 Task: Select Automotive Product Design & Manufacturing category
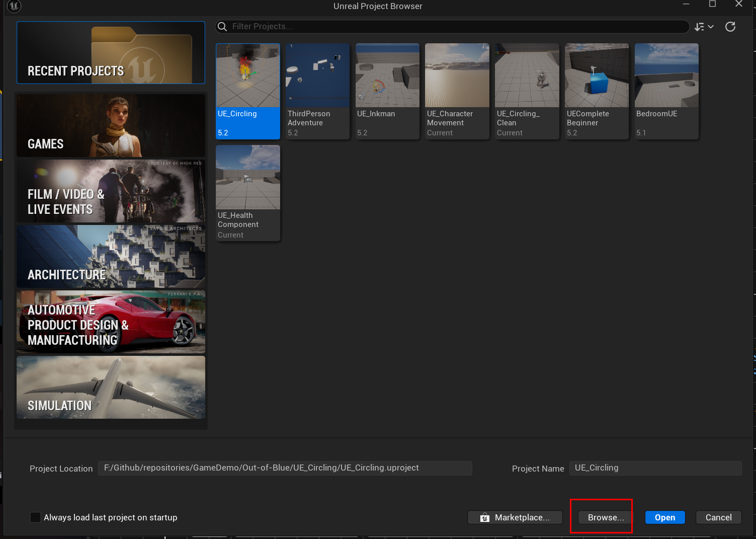pyautogui.click(x=111, y=322)
